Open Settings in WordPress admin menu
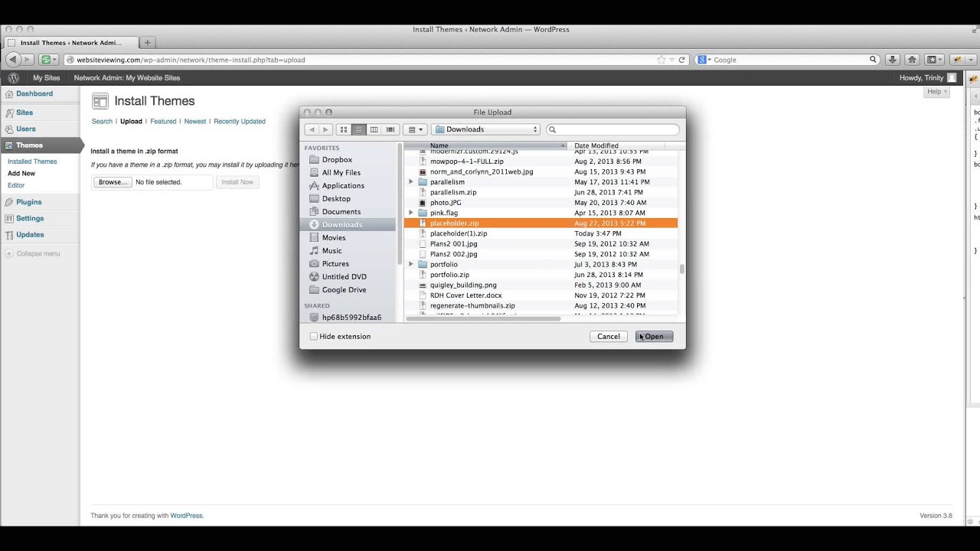Viewport: 980px width, 551px height. click(x=30, y=218)
